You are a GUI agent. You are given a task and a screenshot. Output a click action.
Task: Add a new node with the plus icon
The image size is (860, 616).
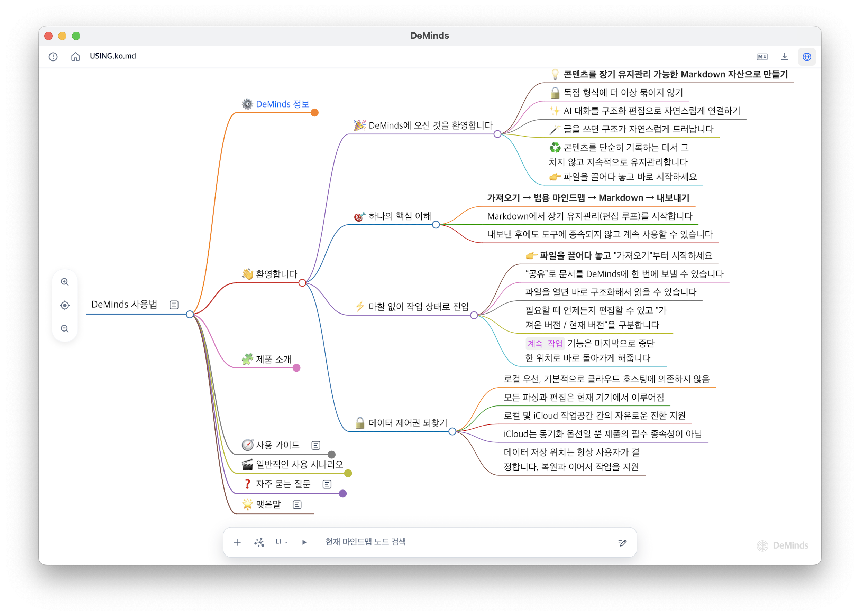point(237,542)
